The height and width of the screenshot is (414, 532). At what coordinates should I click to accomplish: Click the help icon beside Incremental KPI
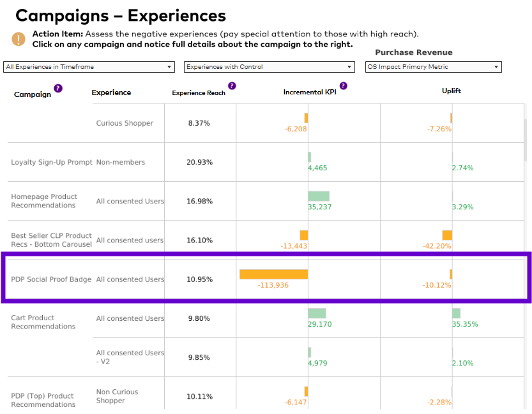click(344, 85)
